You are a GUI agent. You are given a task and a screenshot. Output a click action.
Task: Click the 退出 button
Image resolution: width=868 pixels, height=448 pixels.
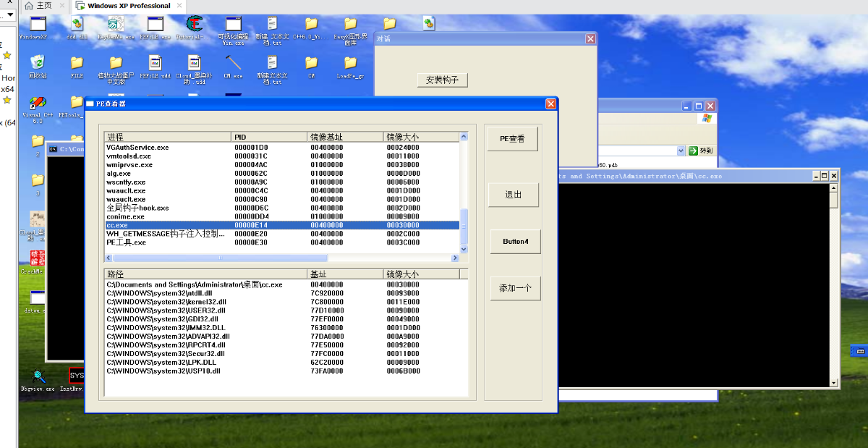tap(512, 195)
